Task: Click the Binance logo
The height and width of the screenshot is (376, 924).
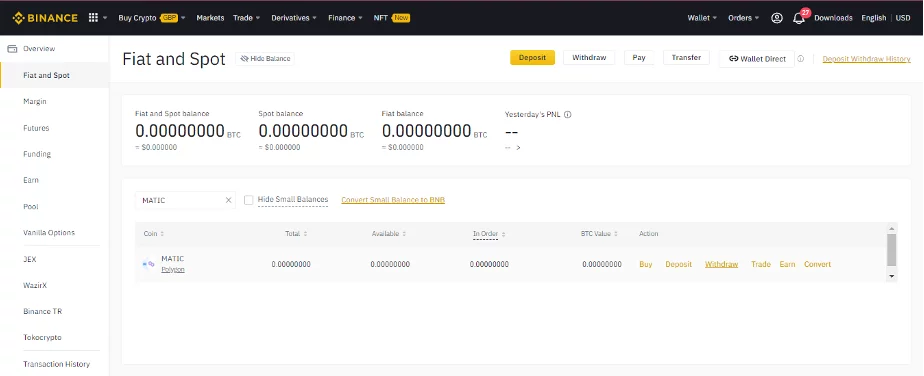Action: 45,18
